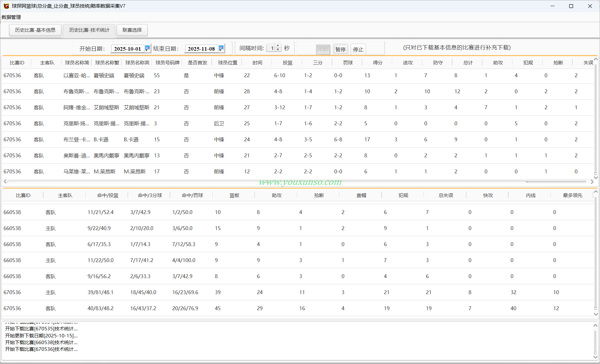
Task: Sort team table by 篮板 column
Action: 234,195
